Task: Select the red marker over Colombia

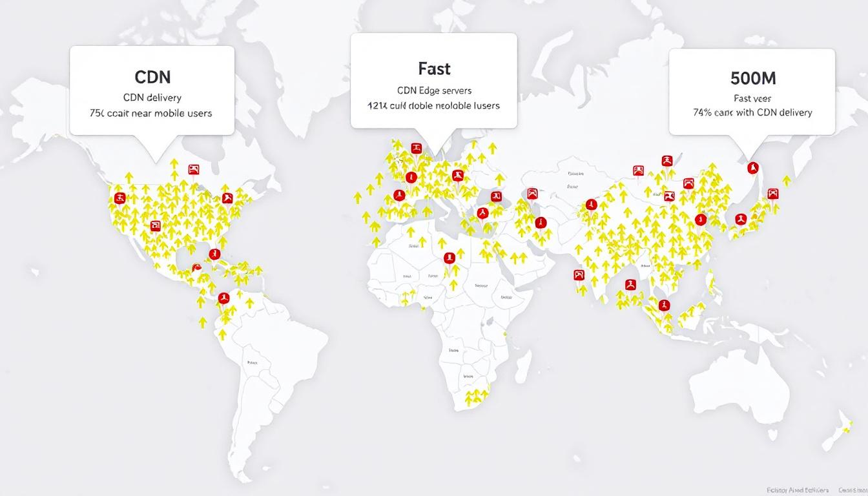Action: click(224, 298)
